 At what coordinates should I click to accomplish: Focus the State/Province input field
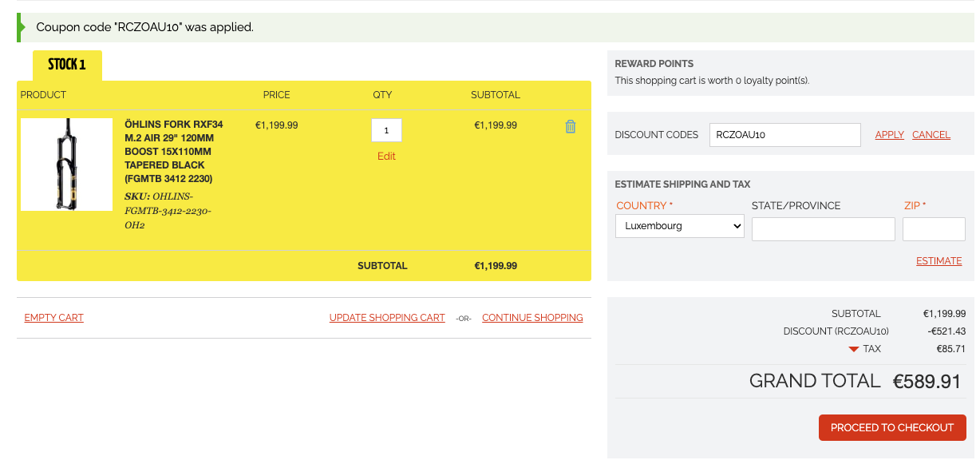(x=823, y=229)
